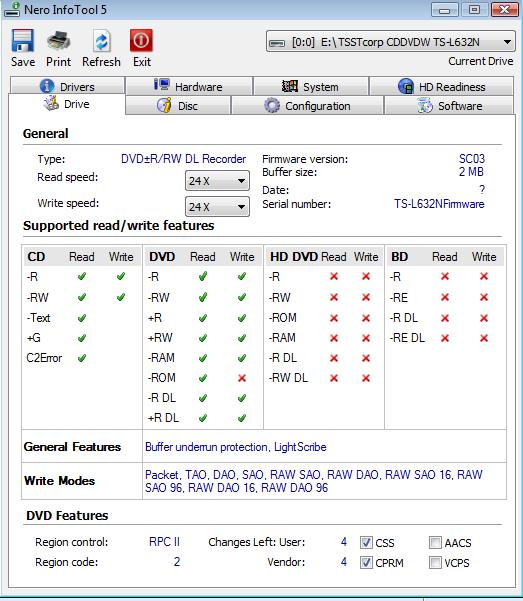Toggle the CSS checkbox

[x=366, y=542]
